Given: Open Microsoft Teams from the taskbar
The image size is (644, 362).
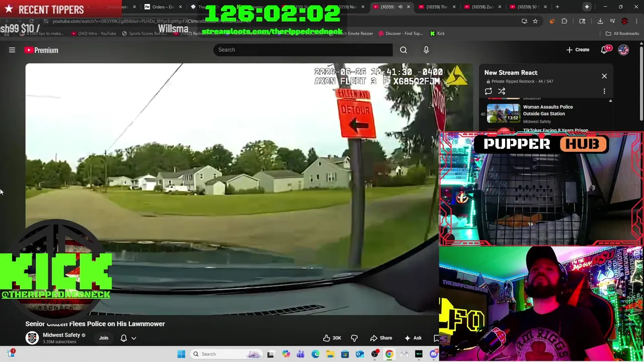Looking at the screenshot, I should pyautogui.click(x=300, y=354).
